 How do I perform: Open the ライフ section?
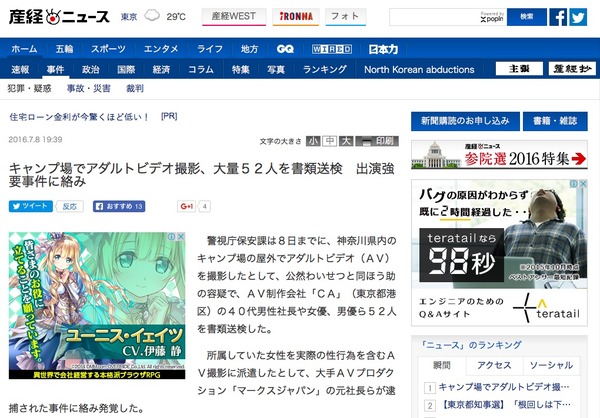(210, 49)
